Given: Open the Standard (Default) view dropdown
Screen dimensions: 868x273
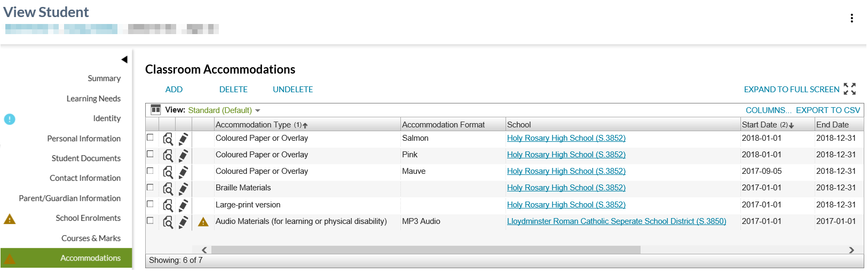Looking at the screenshot, I should click(224, 110).
